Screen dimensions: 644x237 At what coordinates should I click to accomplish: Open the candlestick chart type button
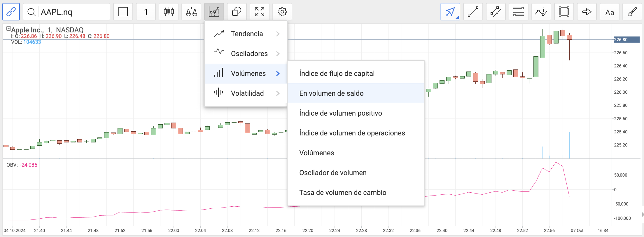[x=169, y=12]
